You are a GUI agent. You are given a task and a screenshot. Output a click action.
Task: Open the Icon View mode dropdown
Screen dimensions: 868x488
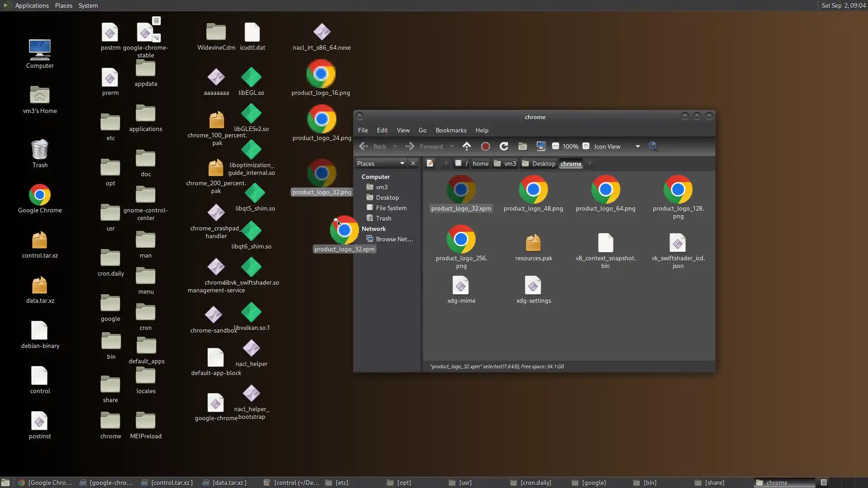click(x=637, y=146)
